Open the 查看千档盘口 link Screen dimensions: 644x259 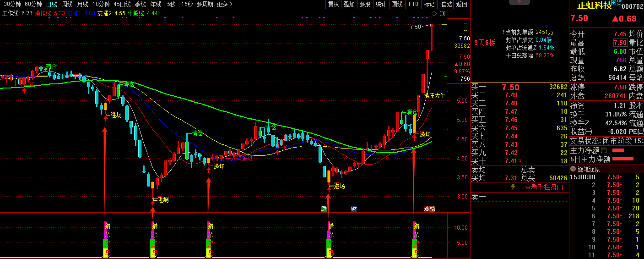(x=544, y=187)
